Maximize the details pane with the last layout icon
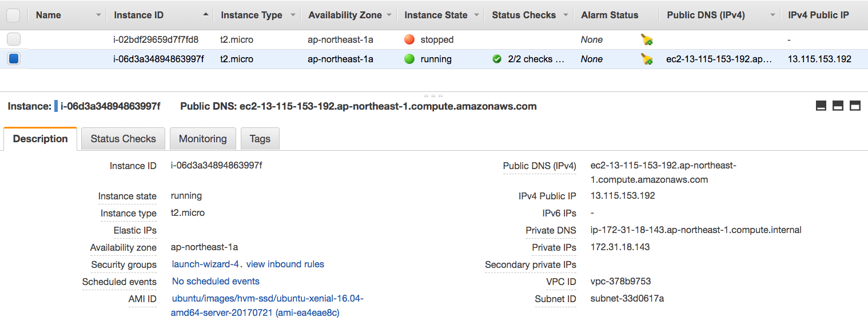This screenshot has width=868, height=321. 855,106
